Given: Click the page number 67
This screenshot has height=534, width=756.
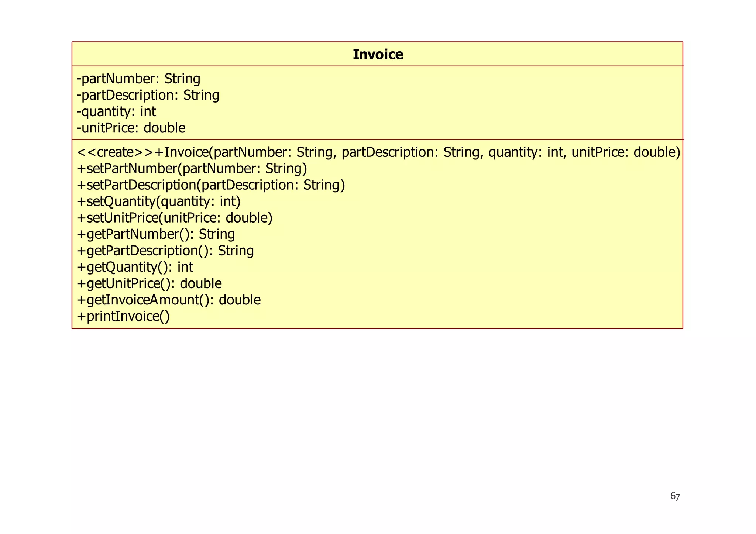Looking at the screenshot, I should 675,496.
